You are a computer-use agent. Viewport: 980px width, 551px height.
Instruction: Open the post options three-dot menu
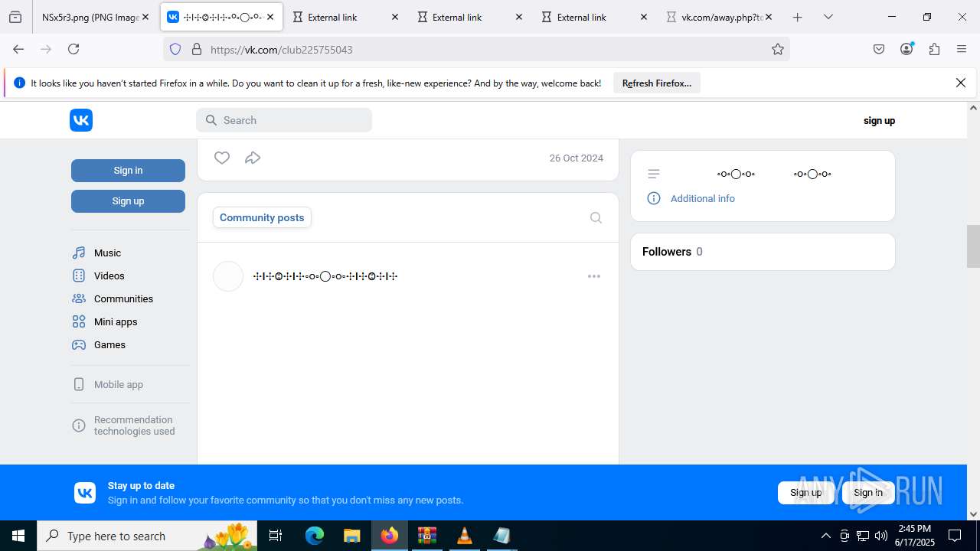coord(594,276)
